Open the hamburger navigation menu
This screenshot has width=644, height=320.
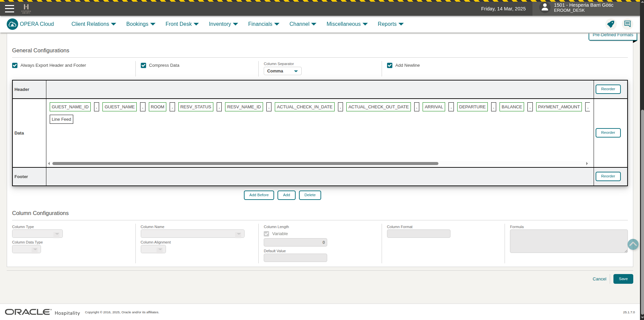coord(9,9)
